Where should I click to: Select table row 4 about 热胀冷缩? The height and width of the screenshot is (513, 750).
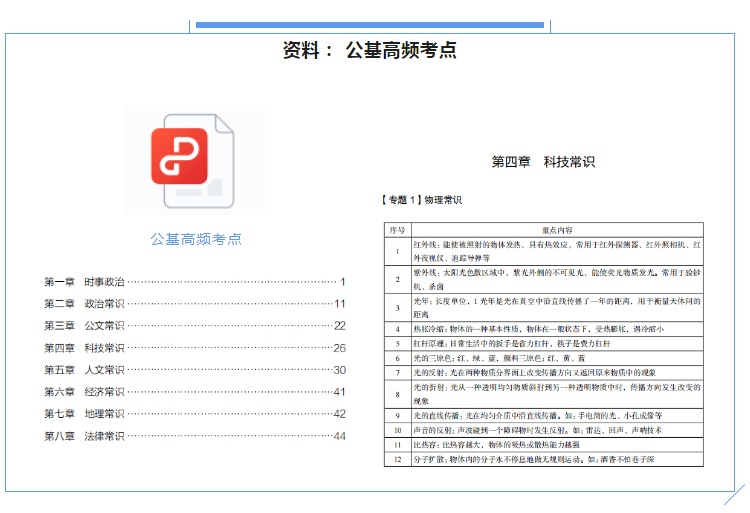point(544,329)
